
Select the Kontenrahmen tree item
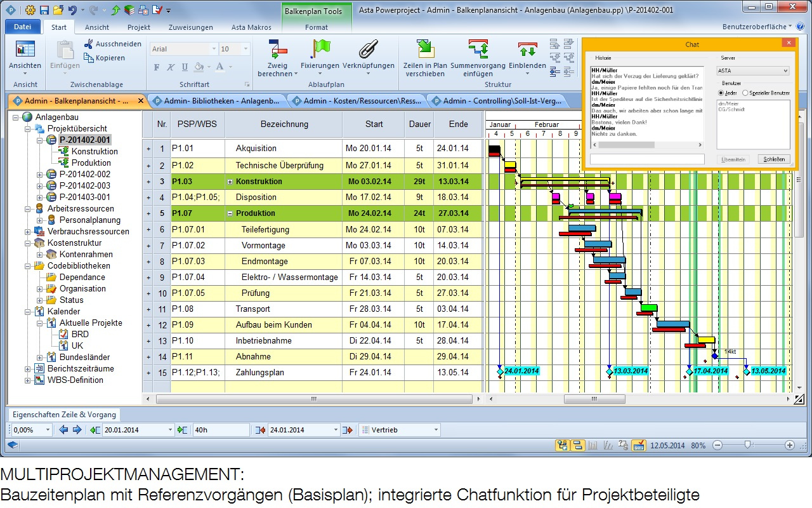(86, 254)
